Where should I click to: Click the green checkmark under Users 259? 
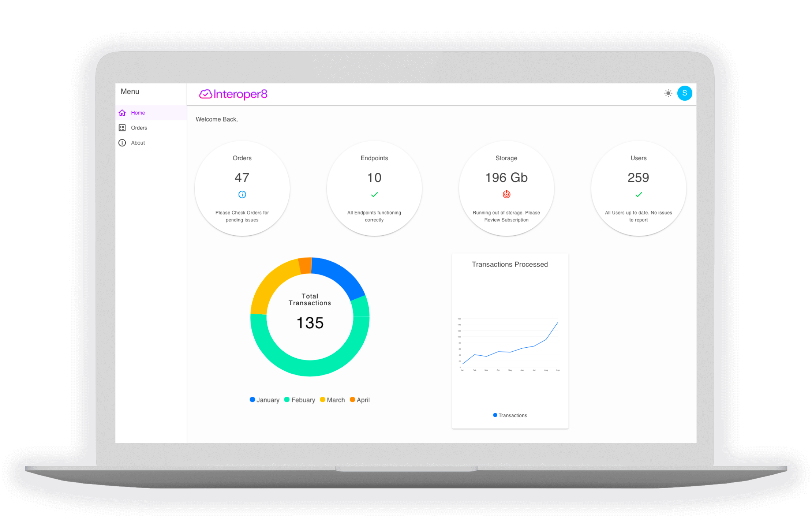coord(639,195)
